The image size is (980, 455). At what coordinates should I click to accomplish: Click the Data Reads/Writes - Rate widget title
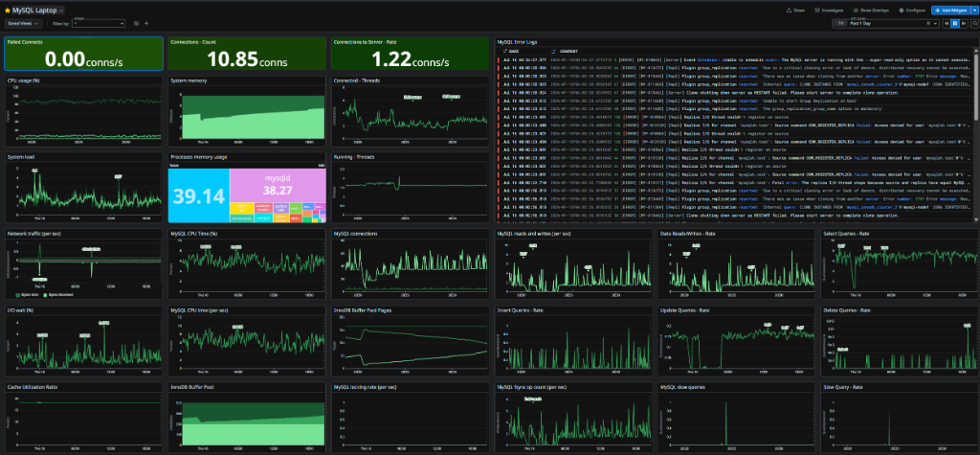tap(687, 234)
